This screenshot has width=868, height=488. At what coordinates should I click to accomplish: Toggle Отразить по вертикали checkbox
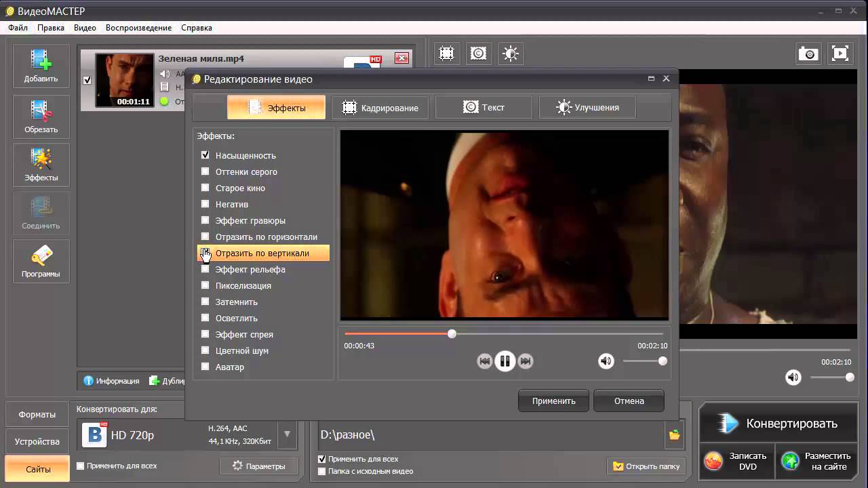click(x=205, y=253)
